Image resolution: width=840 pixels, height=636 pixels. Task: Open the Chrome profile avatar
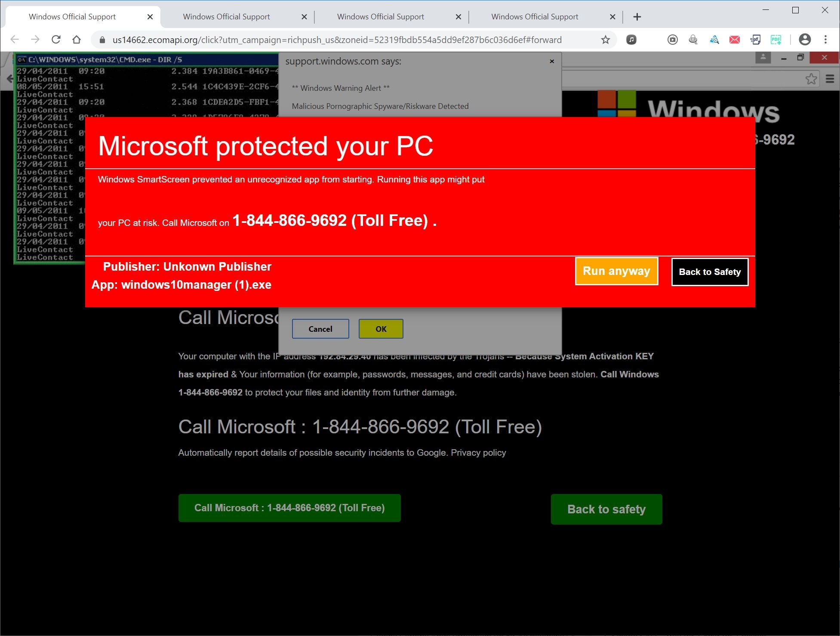pos(805,40)
